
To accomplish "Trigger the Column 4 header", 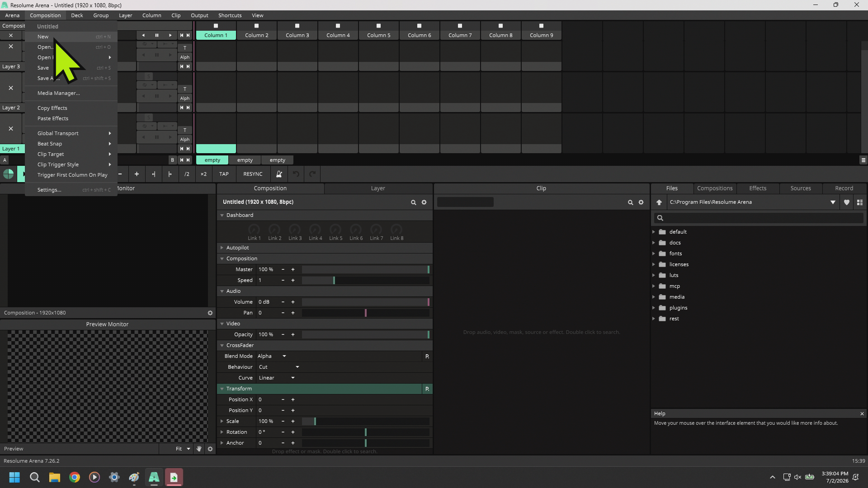I will point(338,35).
